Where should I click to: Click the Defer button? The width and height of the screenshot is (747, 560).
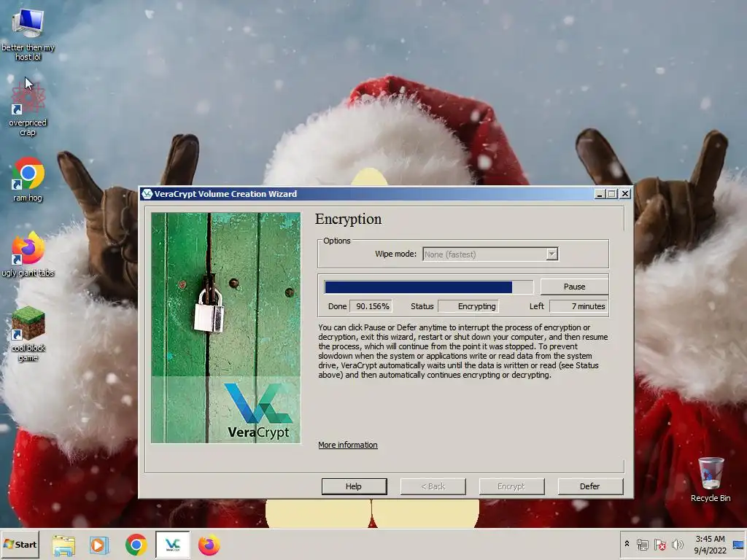tap(590, 486)
